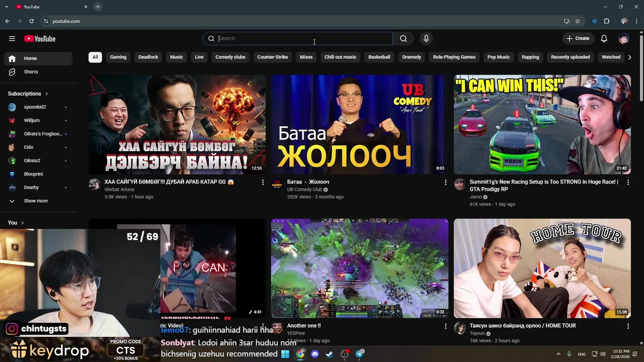The height and width of the screenshot is (362, 644).
Task: Select the Gaming filter chip
Action: (x=118, y=57)
